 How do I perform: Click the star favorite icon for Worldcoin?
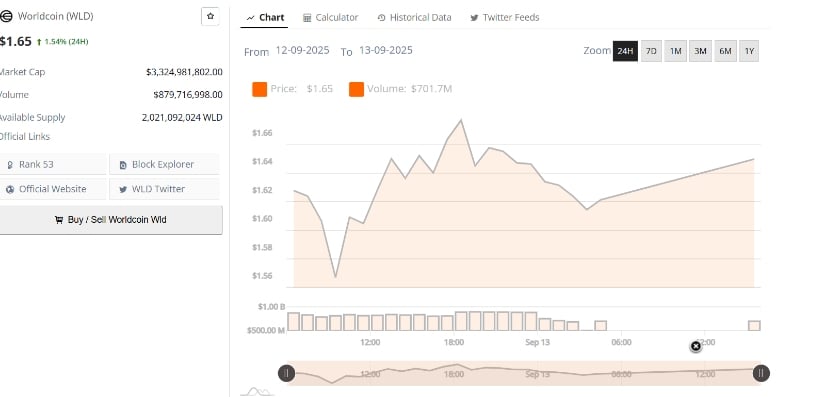tap(210, 16)
